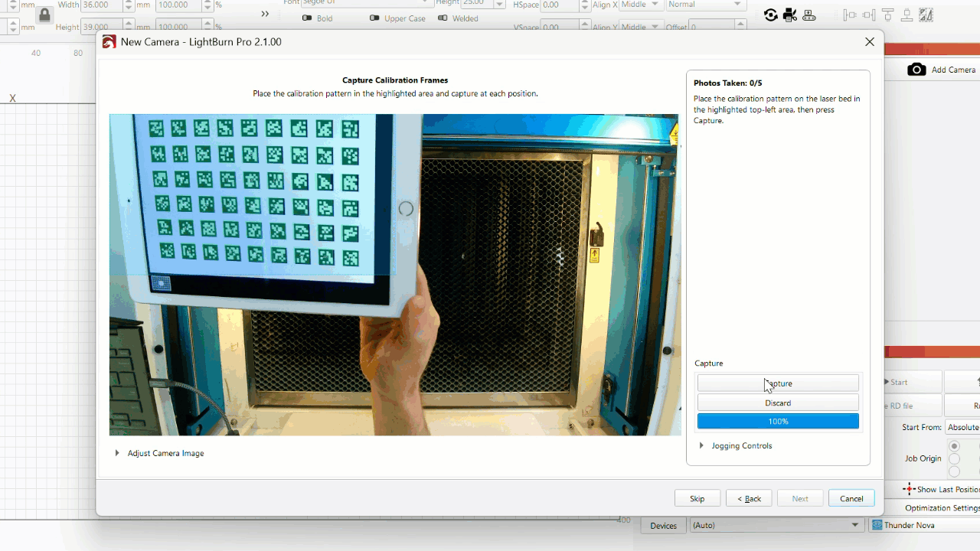Click the dock-to-top alignment icon
This screenshot has height=551, width=980.
(888, 15)
